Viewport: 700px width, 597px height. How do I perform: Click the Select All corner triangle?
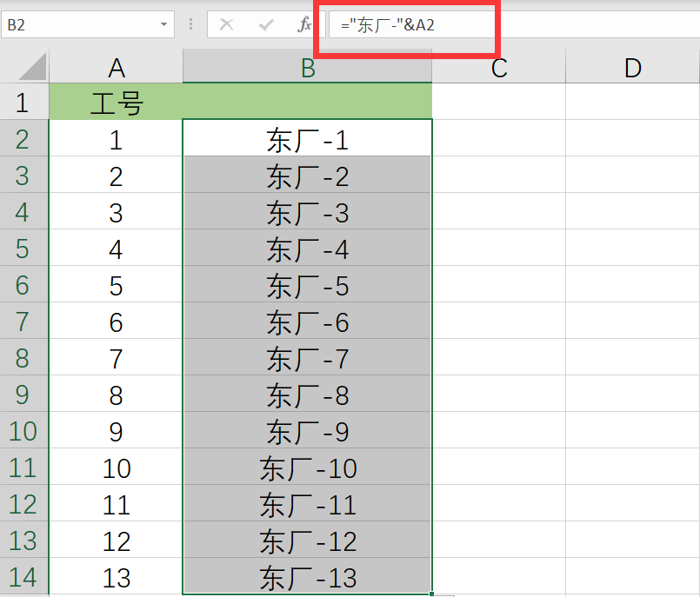pyautogui.click(x=32, y=67)
